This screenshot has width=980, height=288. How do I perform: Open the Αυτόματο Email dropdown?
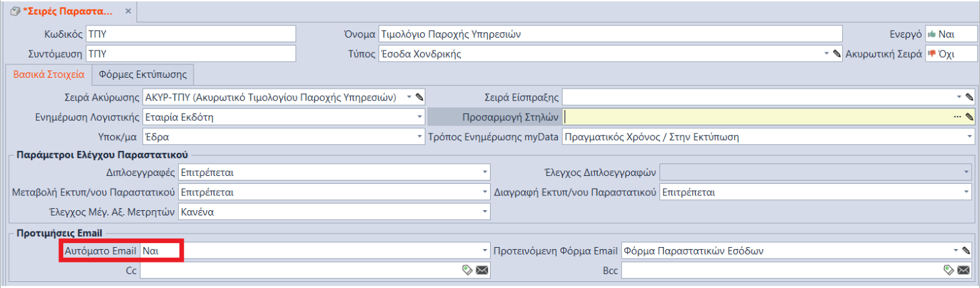[486, 251]
